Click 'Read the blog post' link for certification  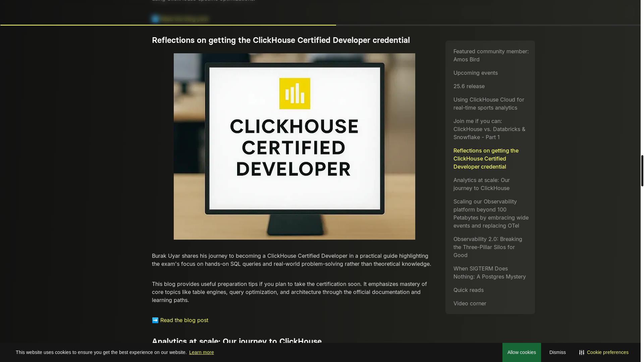184,320
